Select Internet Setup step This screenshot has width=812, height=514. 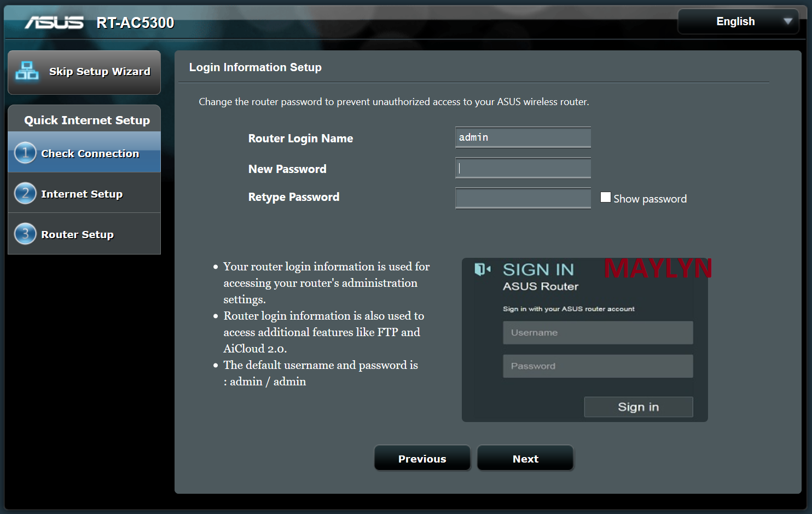(82, 194)
